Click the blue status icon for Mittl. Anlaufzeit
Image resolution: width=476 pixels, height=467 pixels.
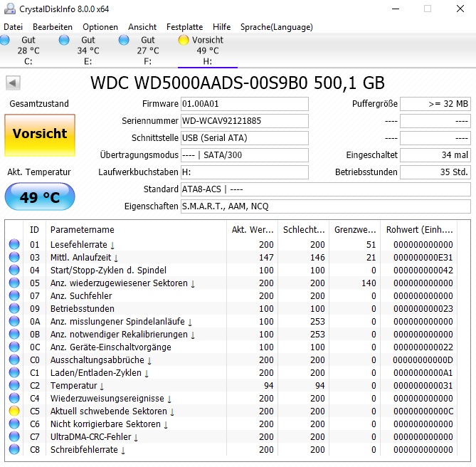pos(14,257)
